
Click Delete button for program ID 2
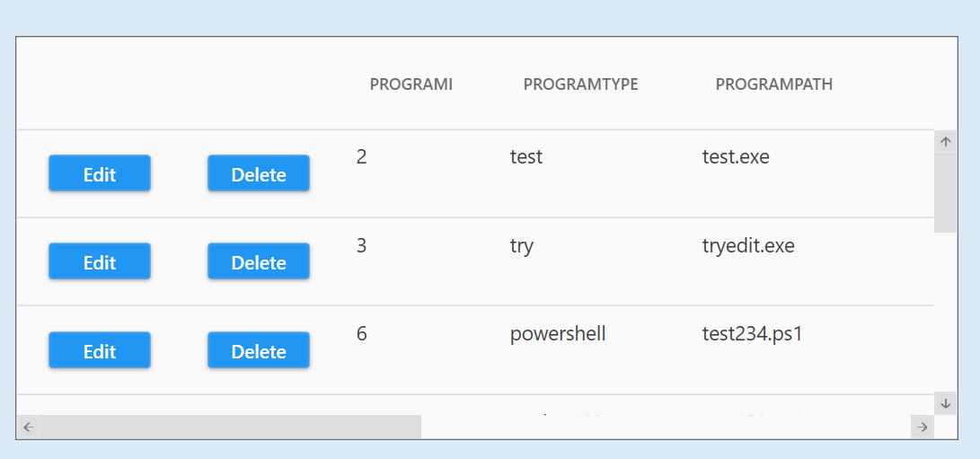[259, 173]
